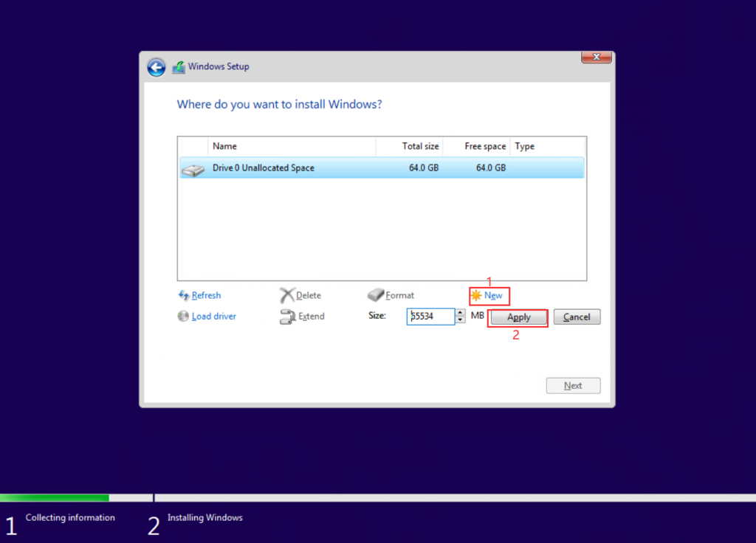Go back using the blue arrow button
The height and width of the screenshot is (543, 756).
pyautogui.click(x=157, y=67)
